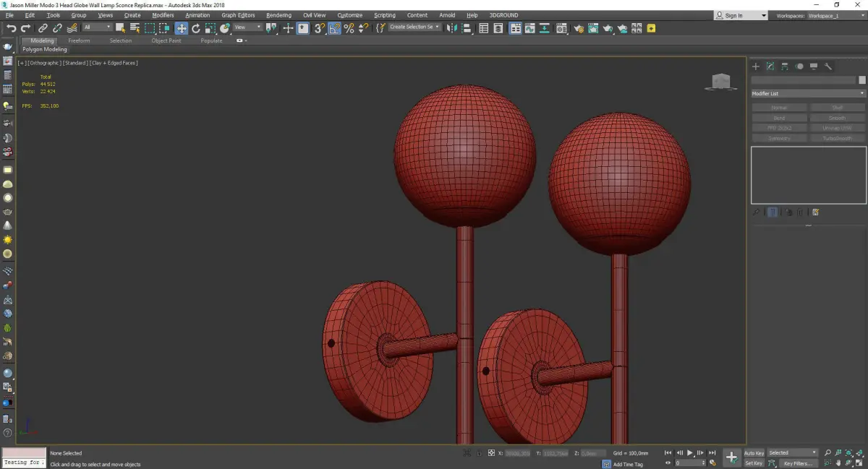Open the Utilities wrench panel
The width and height of the screenshot is (868, 469).
828,66
